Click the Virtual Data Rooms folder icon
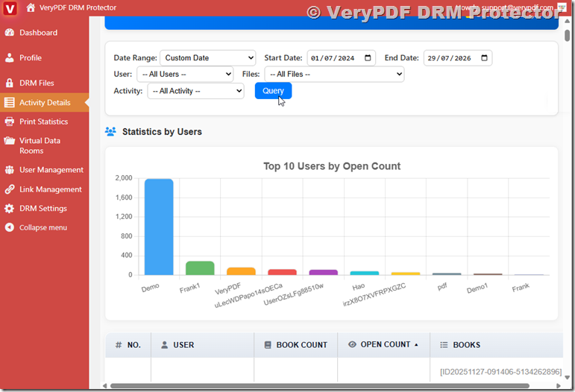This screenshot has width=575, height=392. tap(10, 141)
